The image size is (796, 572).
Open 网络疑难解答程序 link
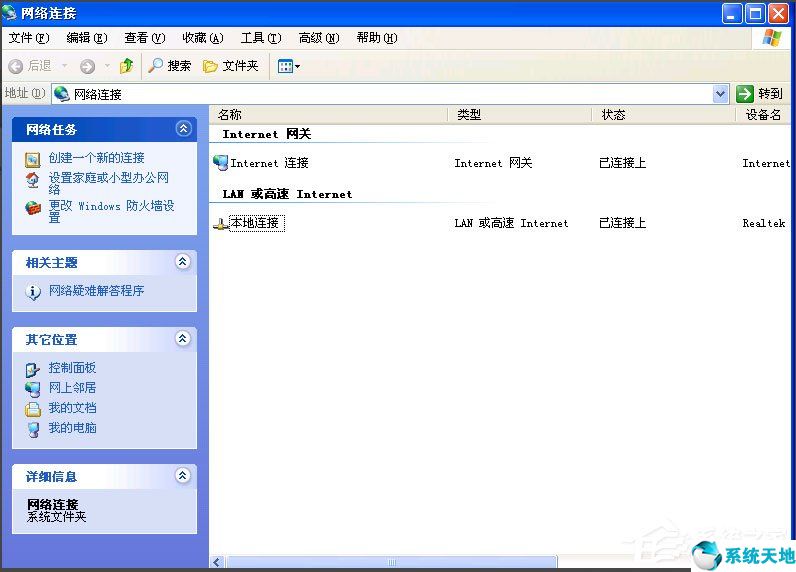[96, 291]
